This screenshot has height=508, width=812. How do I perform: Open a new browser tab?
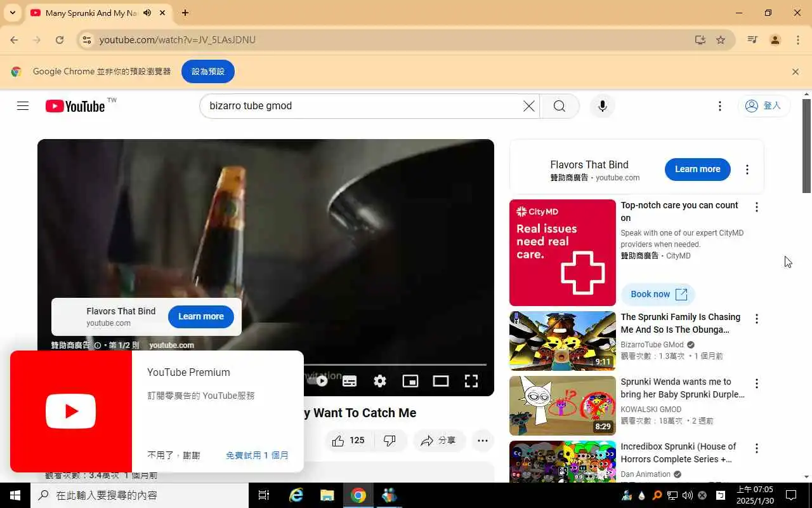185,13
